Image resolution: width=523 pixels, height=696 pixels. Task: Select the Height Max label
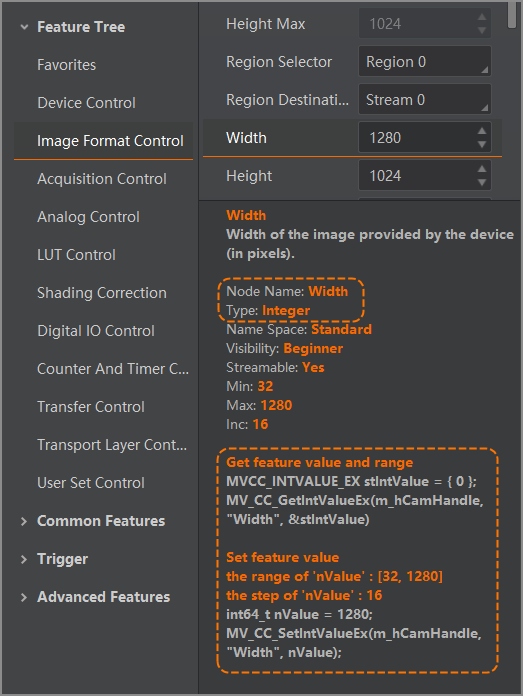tap(265, 24)
